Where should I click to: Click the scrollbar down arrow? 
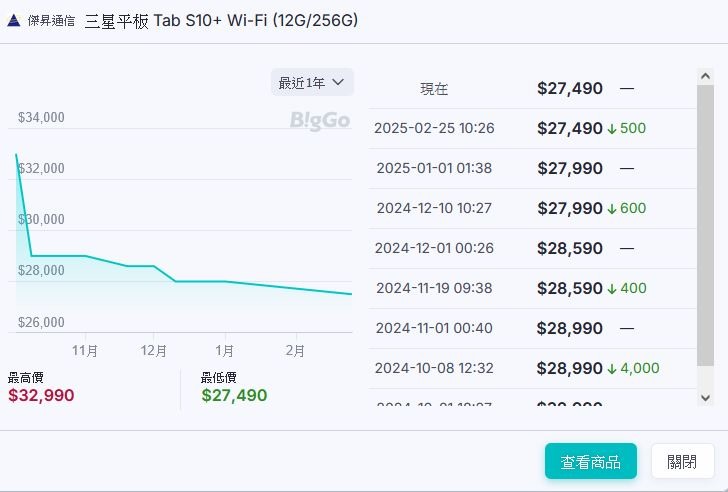tap(705, 398)
